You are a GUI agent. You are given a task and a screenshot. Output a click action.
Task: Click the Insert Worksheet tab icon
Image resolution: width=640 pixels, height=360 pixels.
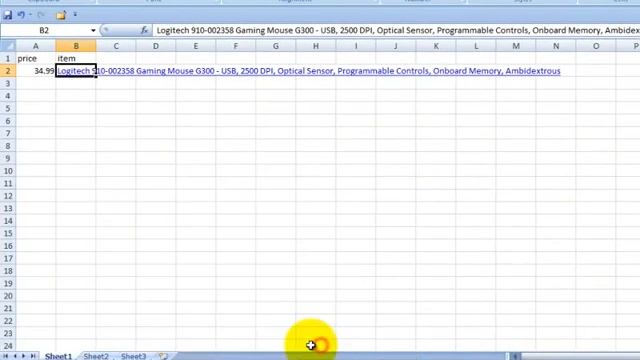pos(163,356)
